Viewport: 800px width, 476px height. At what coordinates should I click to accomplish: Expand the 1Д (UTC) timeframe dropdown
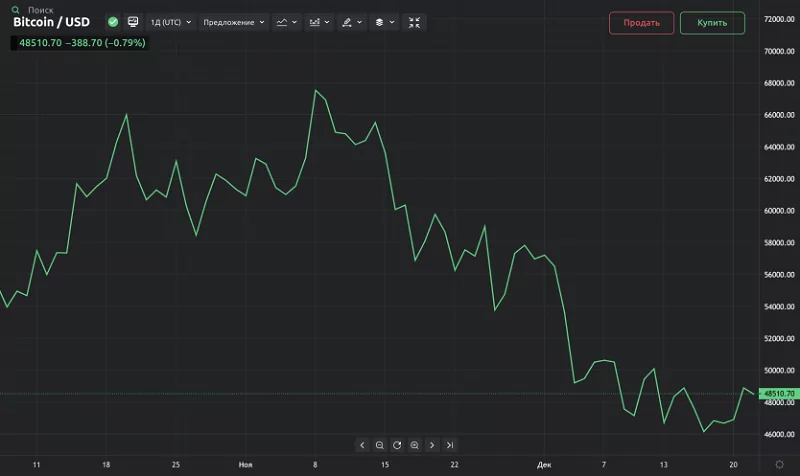171,21
